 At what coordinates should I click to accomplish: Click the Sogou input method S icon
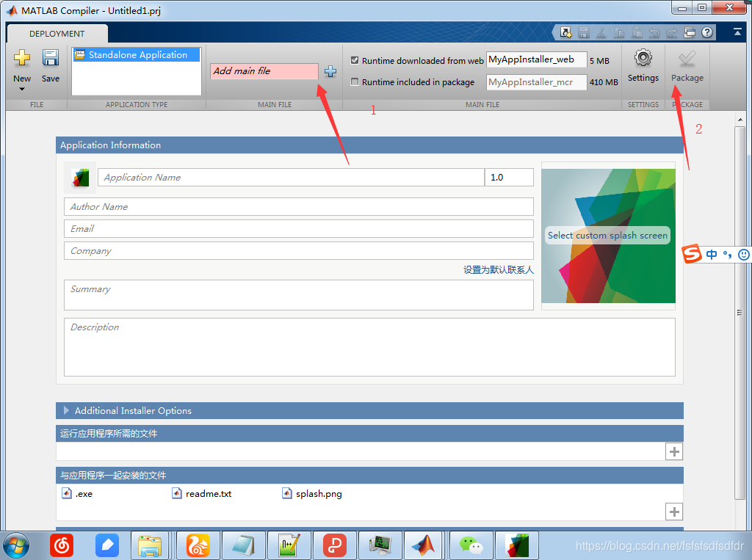pyautogui.click(x=692, y=254)
